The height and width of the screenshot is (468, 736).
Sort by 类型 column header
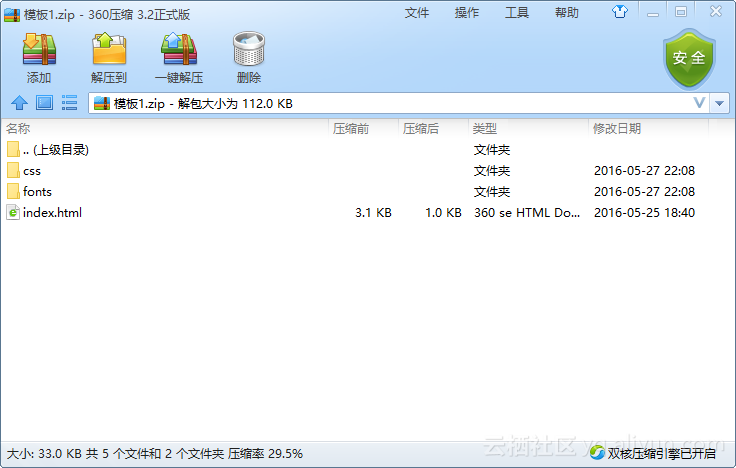click(485, 129)
